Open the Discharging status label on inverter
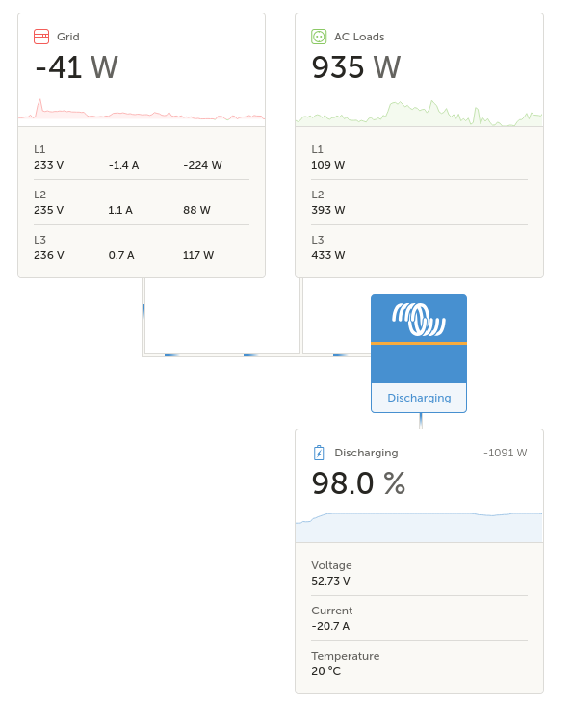 click(419, 398)
